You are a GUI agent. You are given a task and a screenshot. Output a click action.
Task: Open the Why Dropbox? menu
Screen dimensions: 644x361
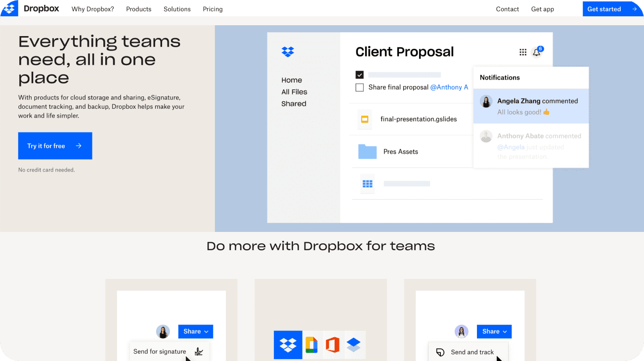point(92,9)
